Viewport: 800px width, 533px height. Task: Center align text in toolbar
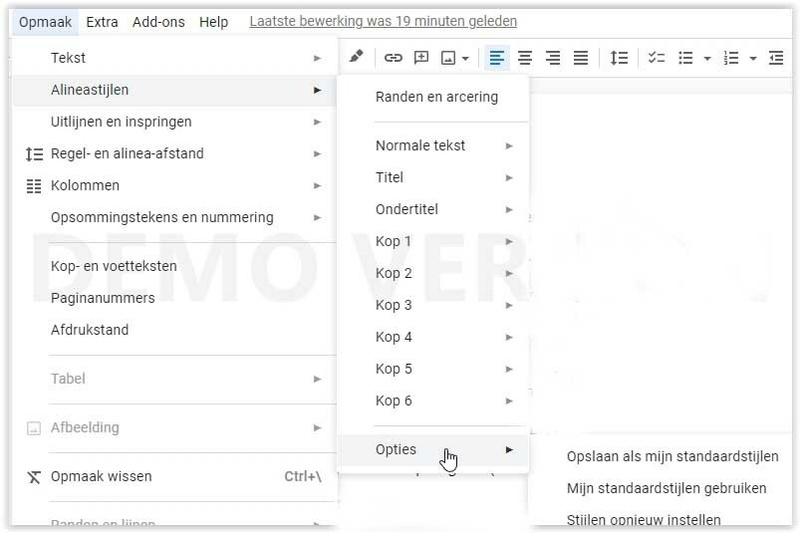click(524, 58)
